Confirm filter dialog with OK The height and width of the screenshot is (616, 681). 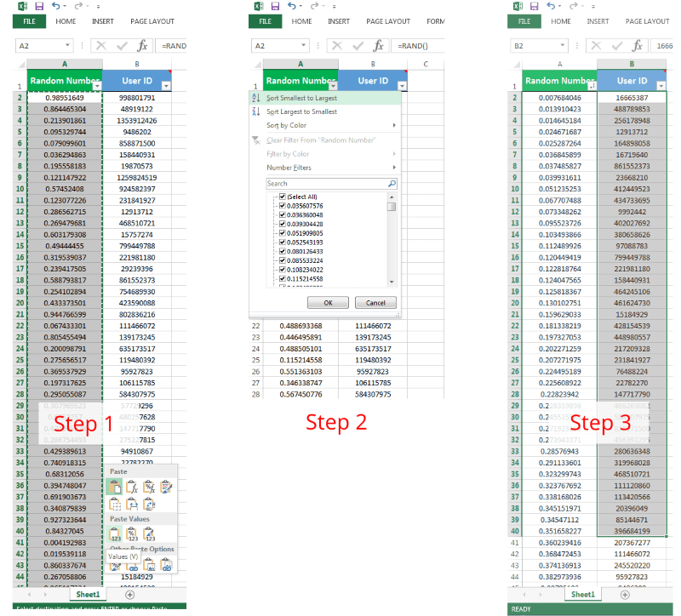[328, 303]
